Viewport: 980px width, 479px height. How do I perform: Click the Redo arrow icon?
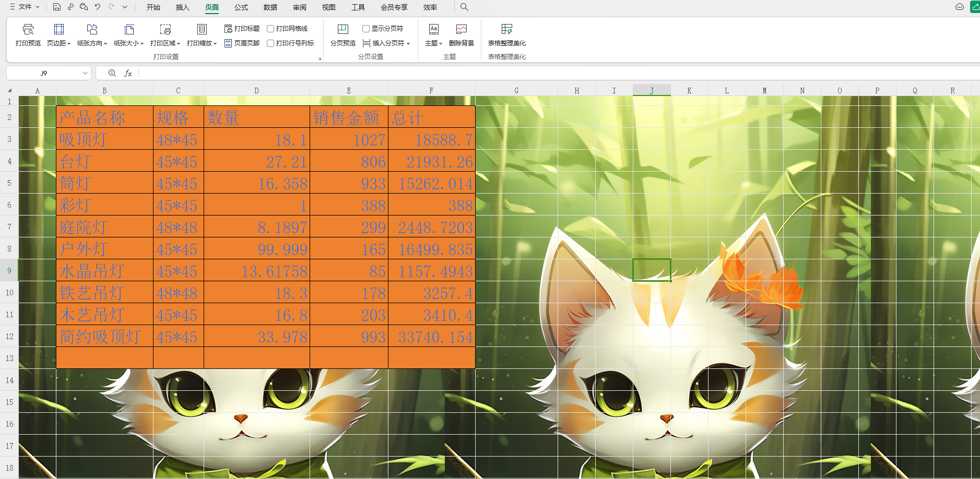(111, 7)
